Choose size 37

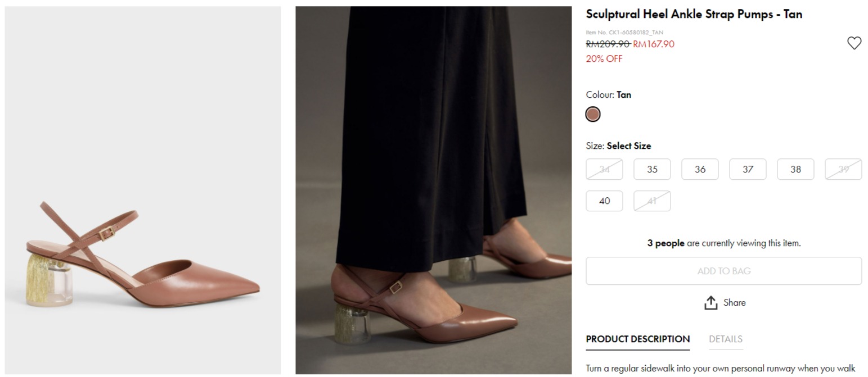click(748, 169)
